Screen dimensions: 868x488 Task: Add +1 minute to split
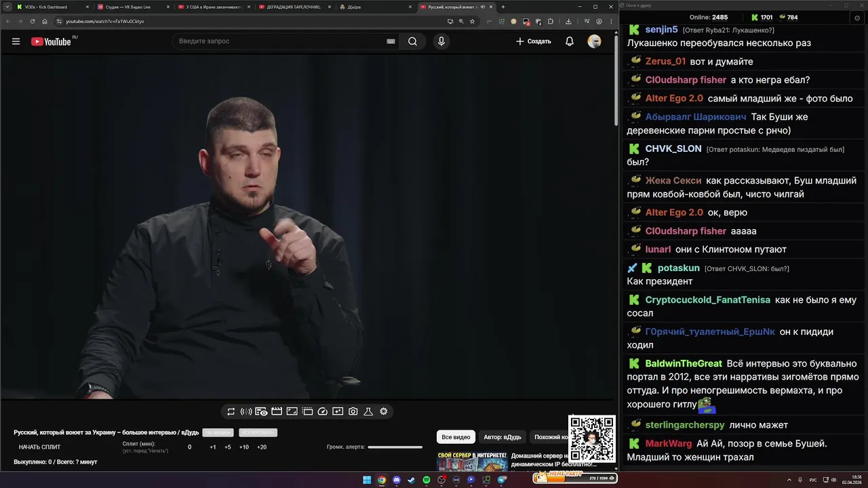pos(213,447)
